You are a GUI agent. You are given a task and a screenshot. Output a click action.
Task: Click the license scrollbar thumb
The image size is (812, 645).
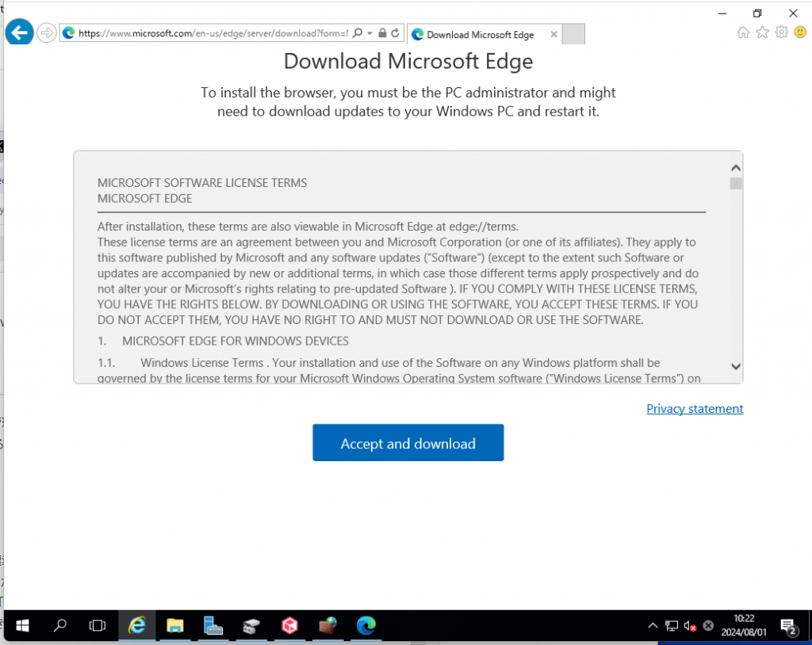(735, 183)
